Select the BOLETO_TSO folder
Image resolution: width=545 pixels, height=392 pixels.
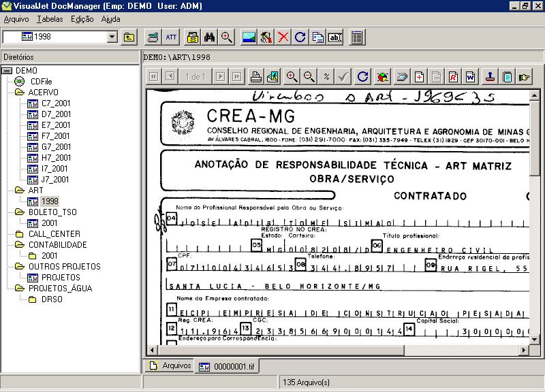[x=52, y=212]
